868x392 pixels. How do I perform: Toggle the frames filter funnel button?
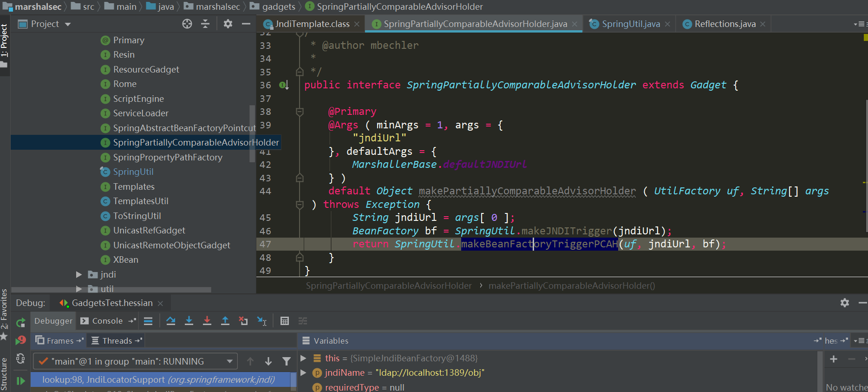287,361
